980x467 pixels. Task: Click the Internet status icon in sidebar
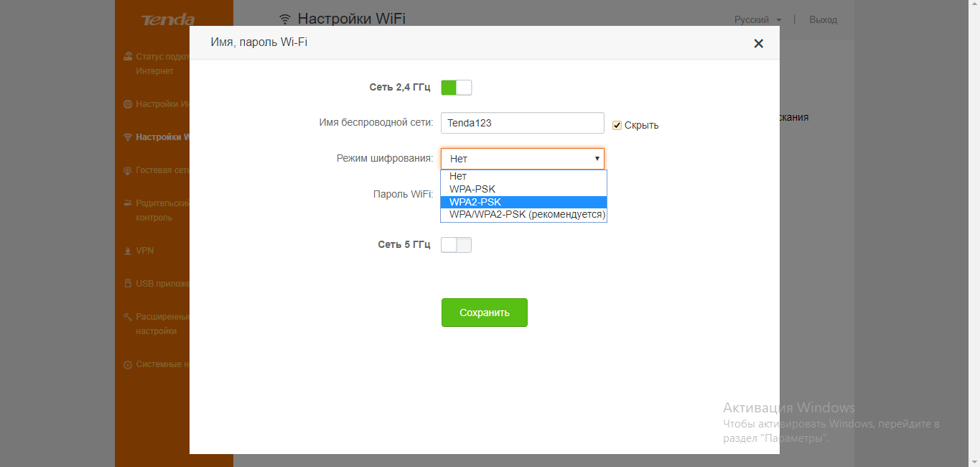point(128,56)
